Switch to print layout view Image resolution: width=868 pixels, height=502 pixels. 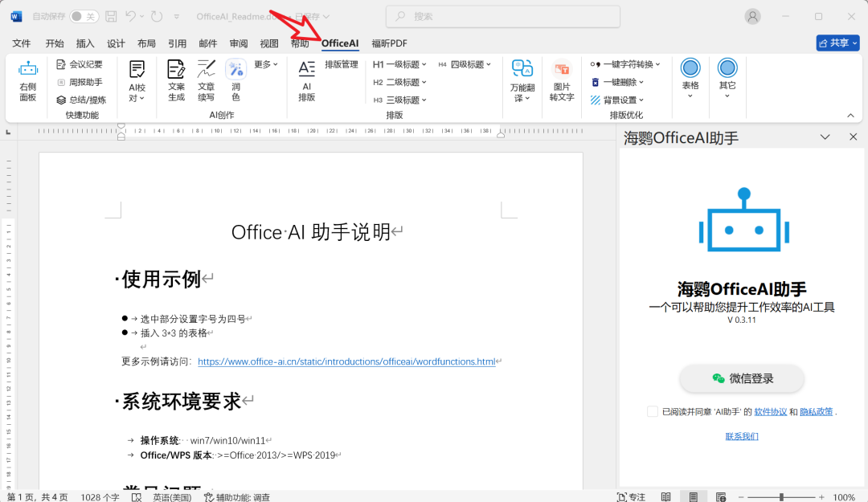click(x=693, y=497)
